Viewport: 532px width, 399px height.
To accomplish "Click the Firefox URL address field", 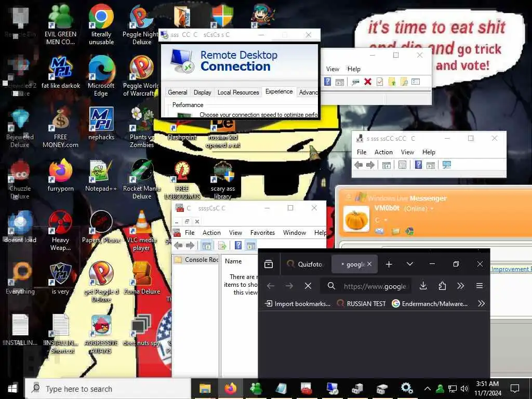I will (x=366, y=286).
